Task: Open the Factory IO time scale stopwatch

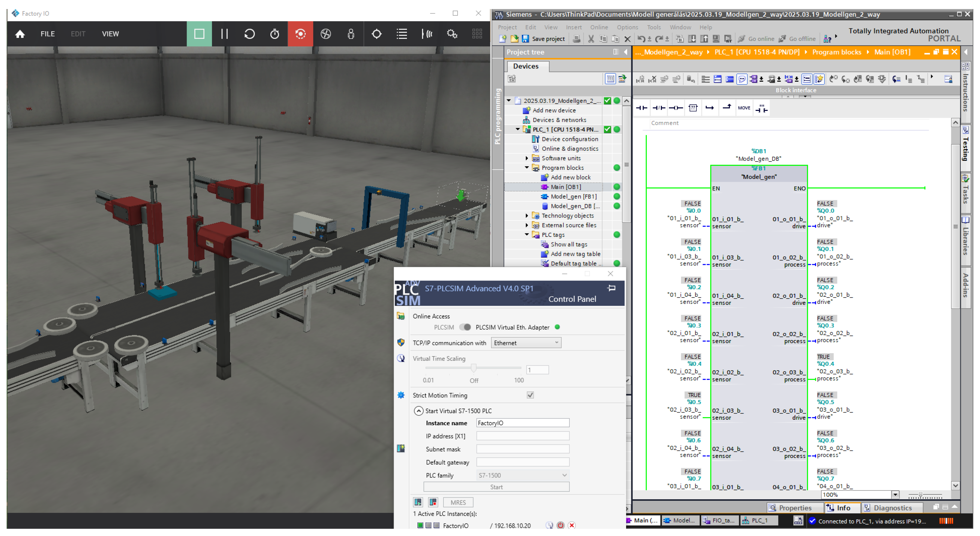Action: pyautogui.click(x=275, y=34)
